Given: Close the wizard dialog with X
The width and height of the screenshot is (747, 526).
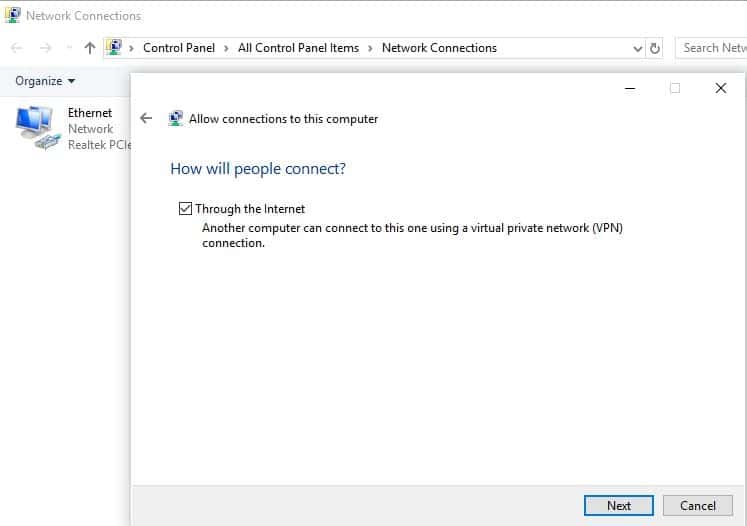Looking at the screenshot, I should pyautogui.click(x=720, y=88).
